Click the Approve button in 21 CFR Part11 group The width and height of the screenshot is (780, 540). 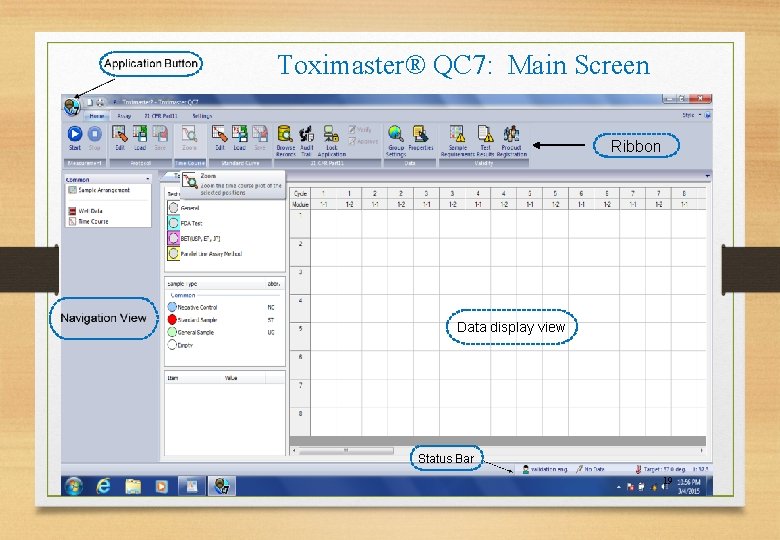click(363, 141)
